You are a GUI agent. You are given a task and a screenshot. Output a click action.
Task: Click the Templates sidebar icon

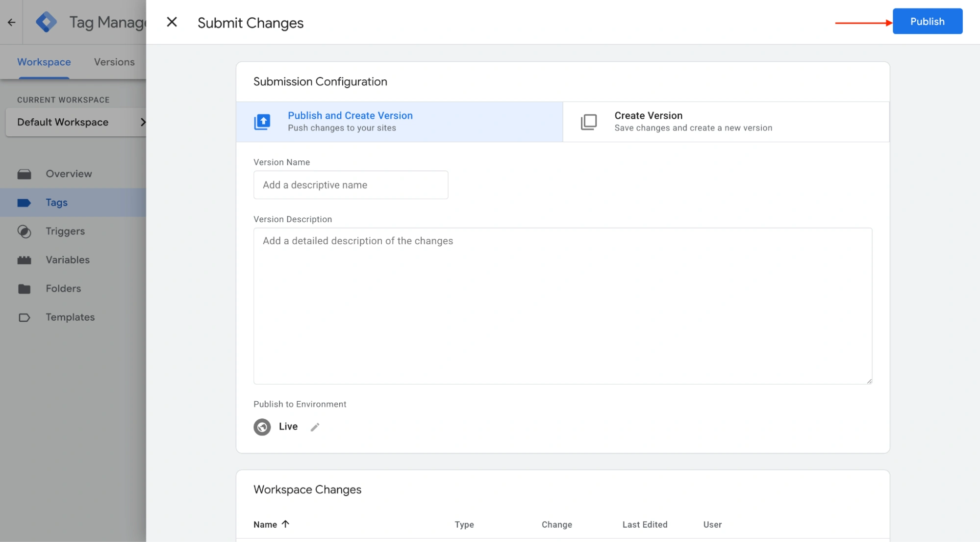point(24,317)
